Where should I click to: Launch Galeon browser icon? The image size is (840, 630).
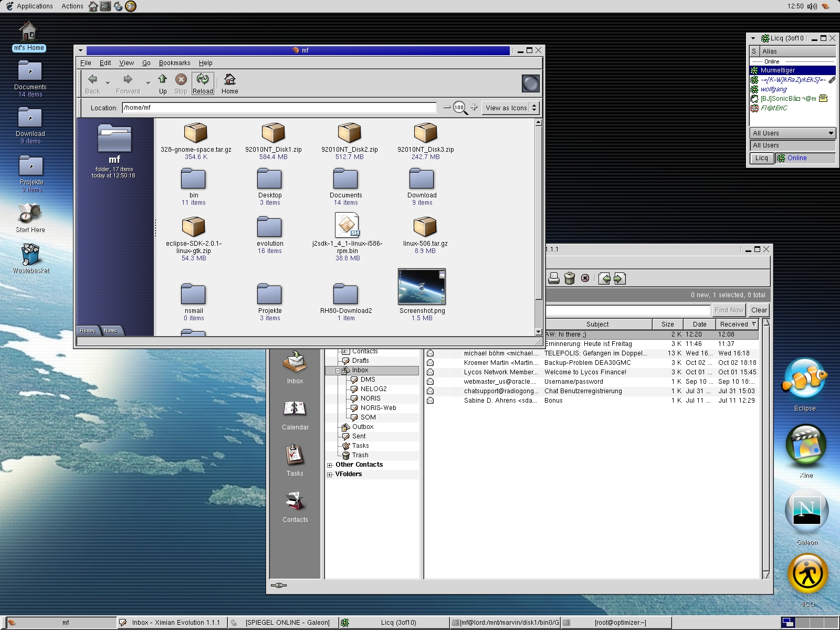[x=807, y=511]
